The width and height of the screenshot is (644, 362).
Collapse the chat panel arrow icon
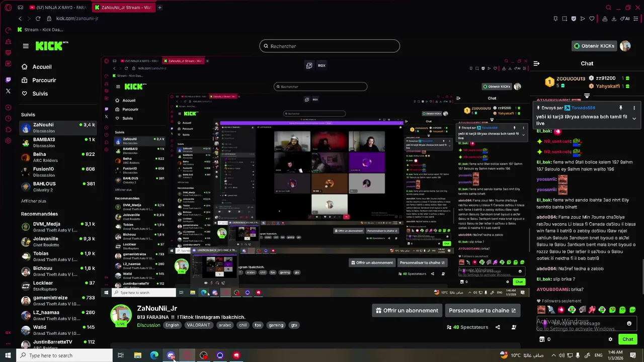(536, 63)
